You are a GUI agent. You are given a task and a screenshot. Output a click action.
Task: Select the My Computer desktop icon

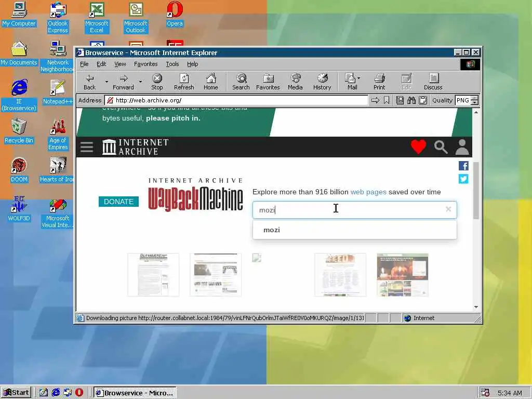click(19, 14)
